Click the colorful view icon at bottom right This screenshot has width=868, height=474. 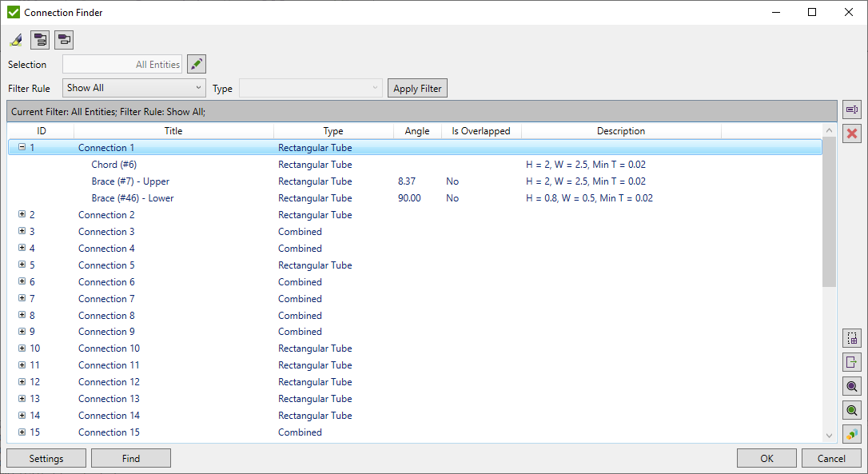[x=851, y=433]
